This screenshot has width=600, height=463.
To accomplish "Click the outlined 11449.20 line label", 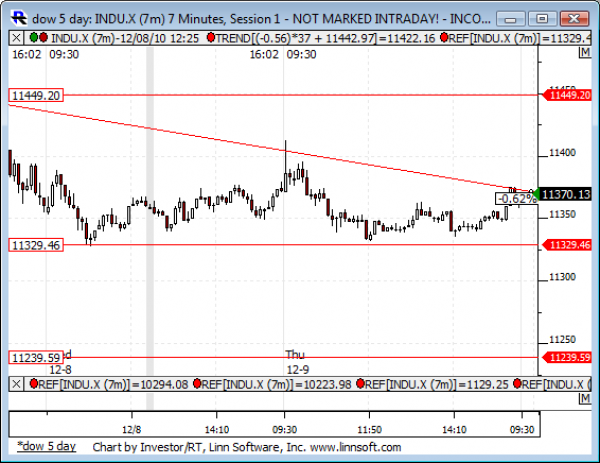I will tap(36, 95).
